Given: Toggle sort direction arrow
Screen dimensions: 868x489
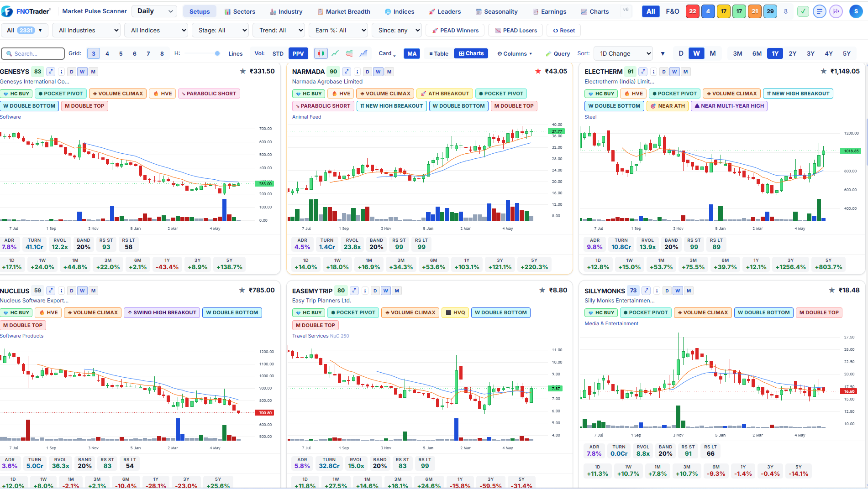Looking at the screenshot, I should click(x=663, y=54).
